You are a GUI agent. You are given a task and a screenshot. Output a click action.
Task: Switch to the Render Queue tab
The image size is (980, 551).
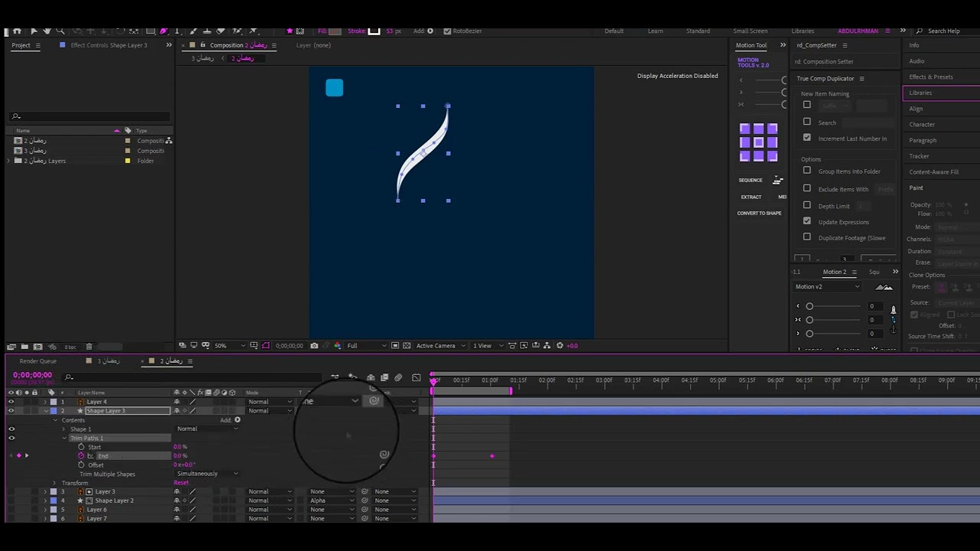(x=38, y=361)
